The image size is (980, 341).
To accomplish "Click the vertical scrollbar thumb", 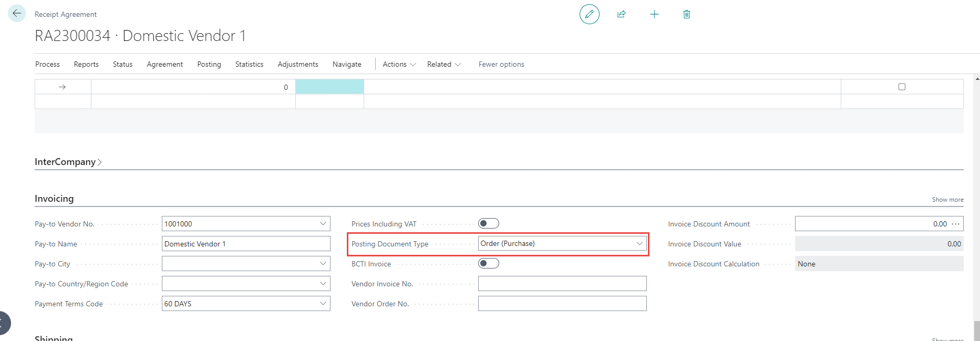I will tap(976, 331).
